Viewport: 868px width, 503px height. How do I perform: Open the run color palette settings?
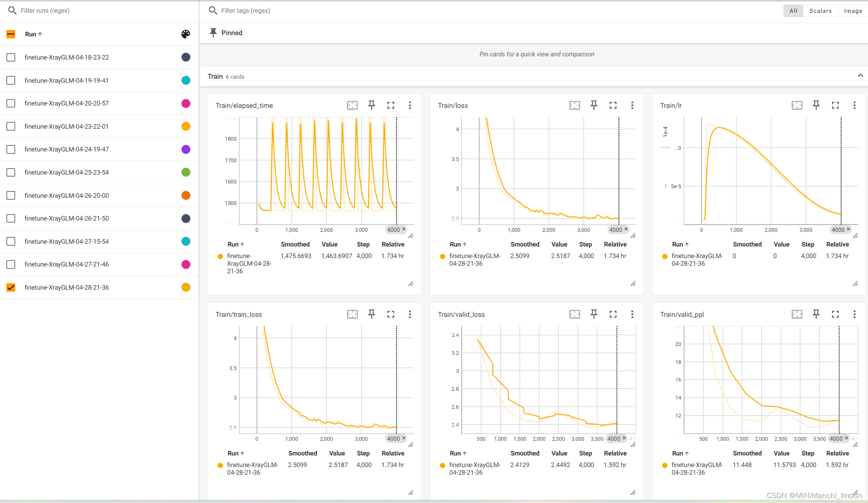(x=186, y=34)
